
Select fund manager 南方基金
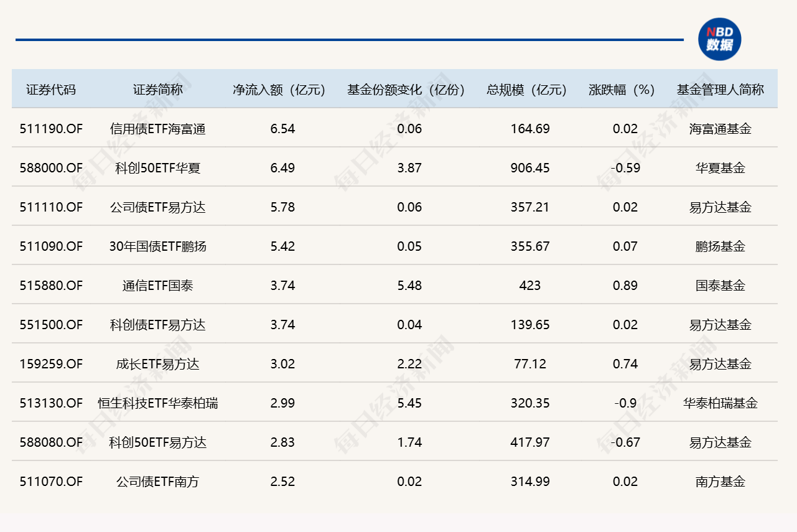tap(720, 482)
